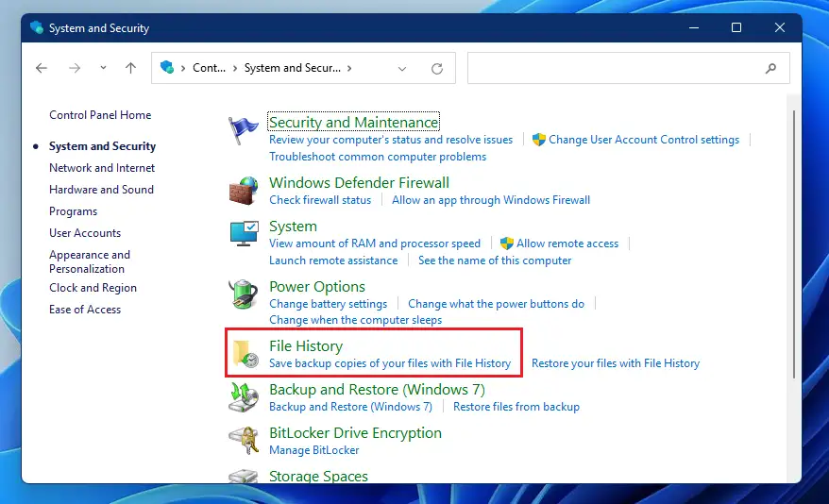
Task: Expand the chevron after the Control Panel icon
Action: pos(183,68)
